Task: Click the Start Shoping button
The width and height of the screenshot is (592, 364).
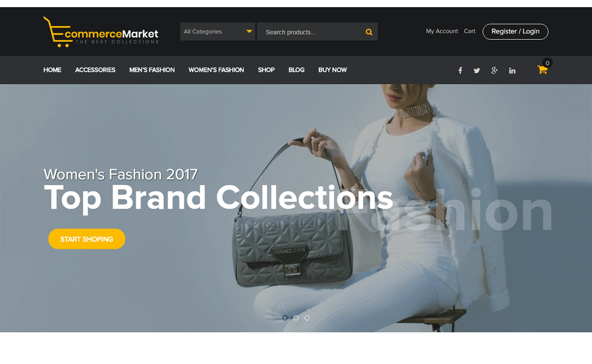Action: pos(87,239)
